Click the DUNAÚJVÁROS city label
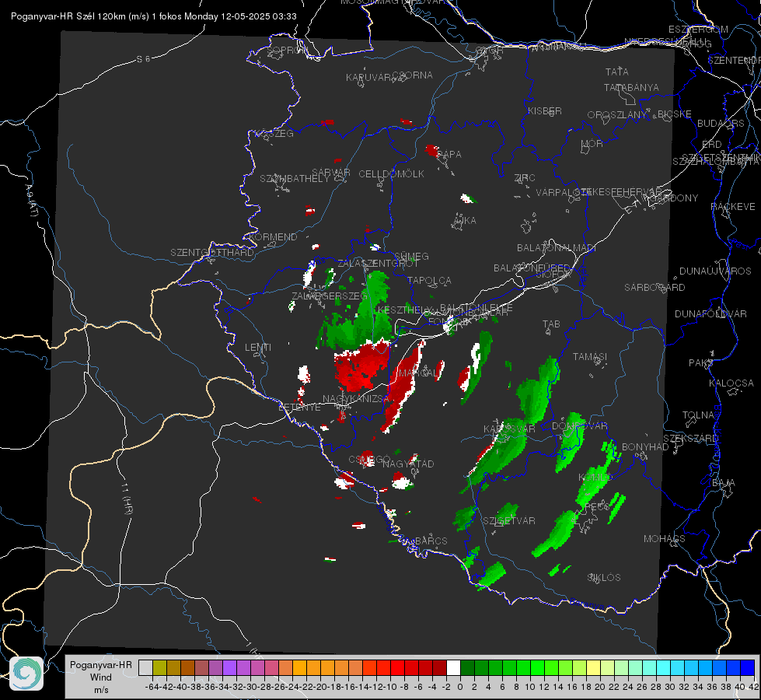The image size is (761, 700). click(715, 271)
